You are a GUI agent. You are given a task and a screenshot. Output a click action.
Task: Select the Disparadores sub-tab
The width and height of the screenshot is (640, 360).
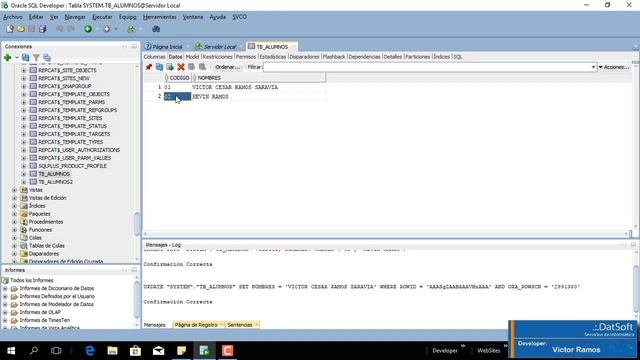(304, 57)
